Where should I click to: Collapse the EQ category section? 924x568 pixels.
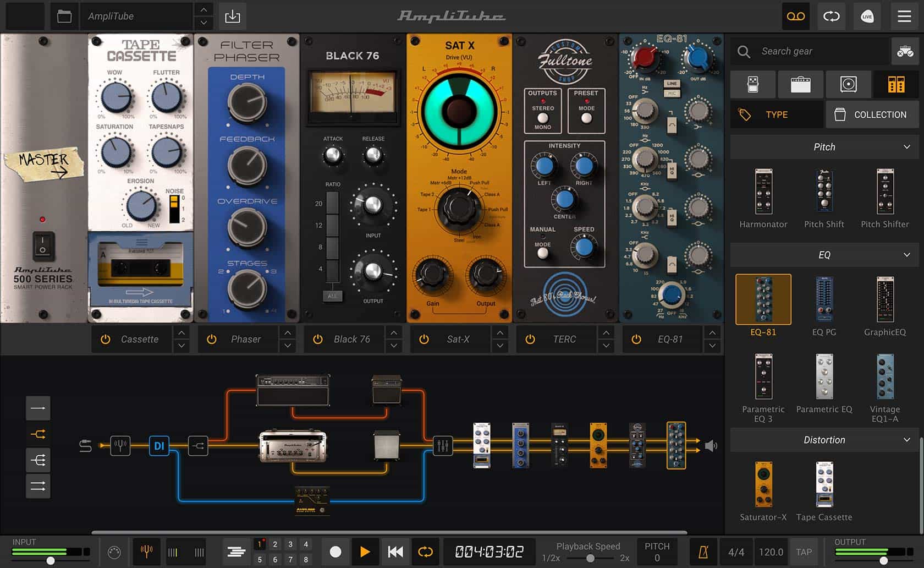coord(908,254)
